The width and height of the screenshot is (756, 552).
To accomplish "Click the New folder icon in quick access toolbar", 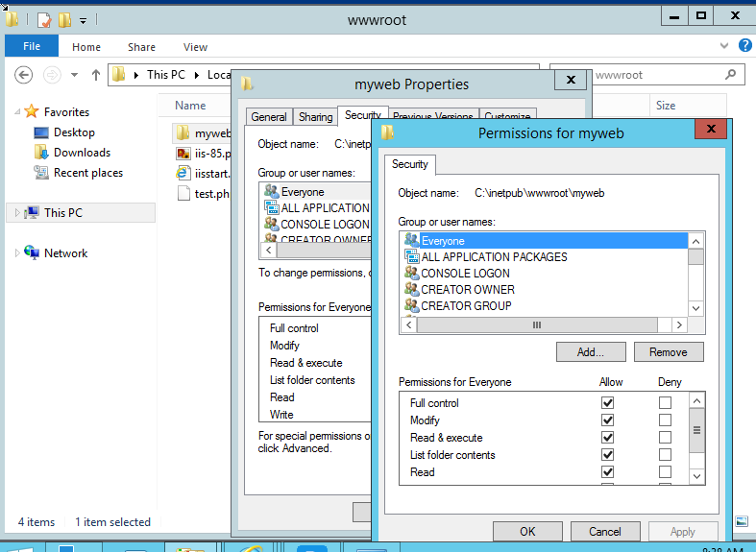I will [x=64, y=20].
